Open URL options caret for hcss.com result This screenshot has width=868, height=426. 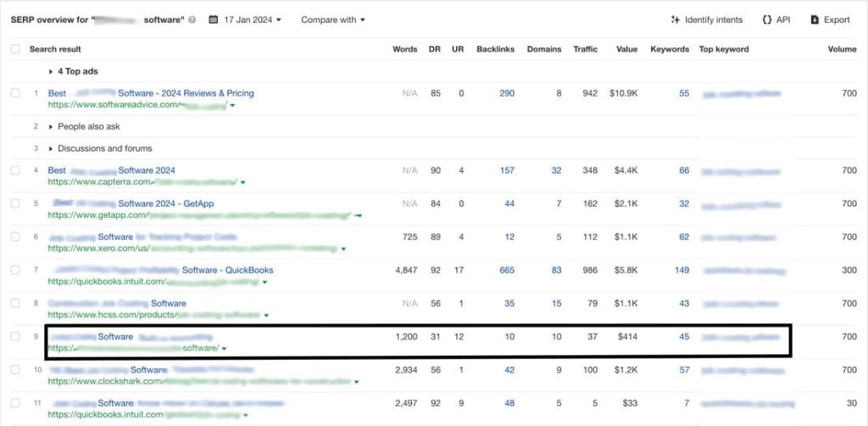[x=266, y=315]
